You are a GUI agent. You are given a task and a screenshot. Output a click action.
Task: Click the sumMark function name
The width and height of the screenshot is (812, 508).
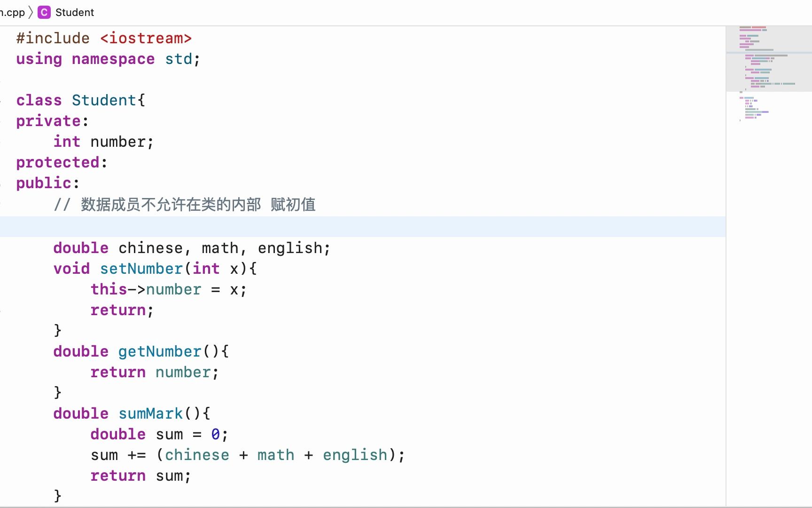coord(150,413)
